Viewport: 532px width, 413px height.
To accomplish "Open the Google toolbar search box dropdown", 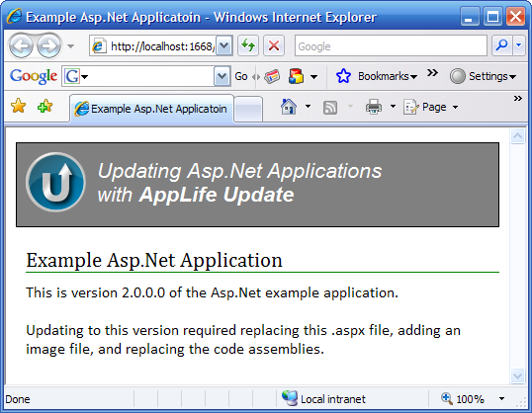I will click(222, 76).
